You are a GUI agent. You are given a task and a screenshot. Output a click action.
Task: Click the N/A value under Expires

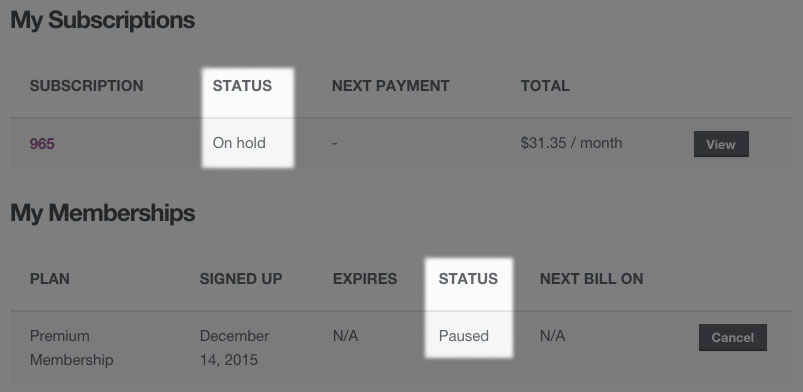pyautogui.click(x=345, y=336)
